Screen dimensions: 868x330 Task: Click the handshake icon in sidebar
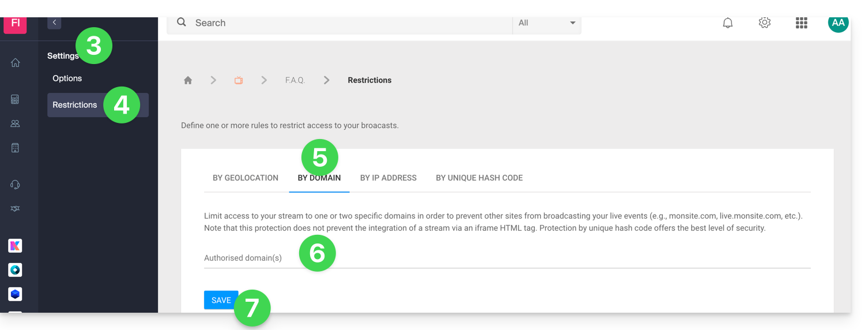click(16, 209)
